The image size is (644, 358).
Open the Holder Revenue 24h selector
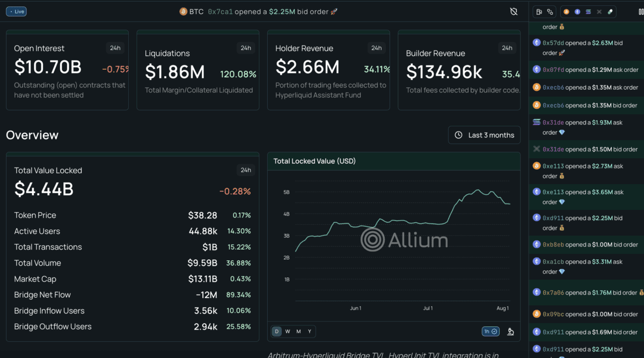(x=377, y=48)
